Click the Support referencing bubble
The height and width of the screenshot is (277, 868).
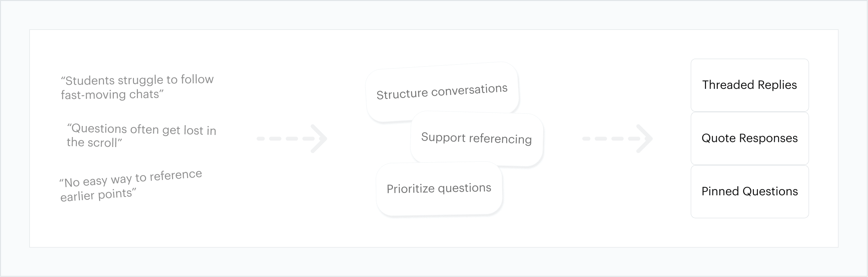[477, 138]
